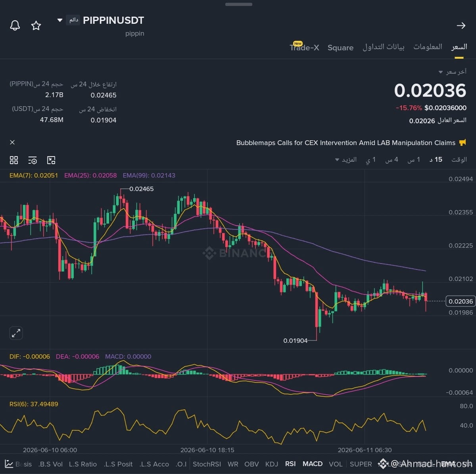
Task: Enable the L.S Ratio indicator
Action: click(83, 464)
